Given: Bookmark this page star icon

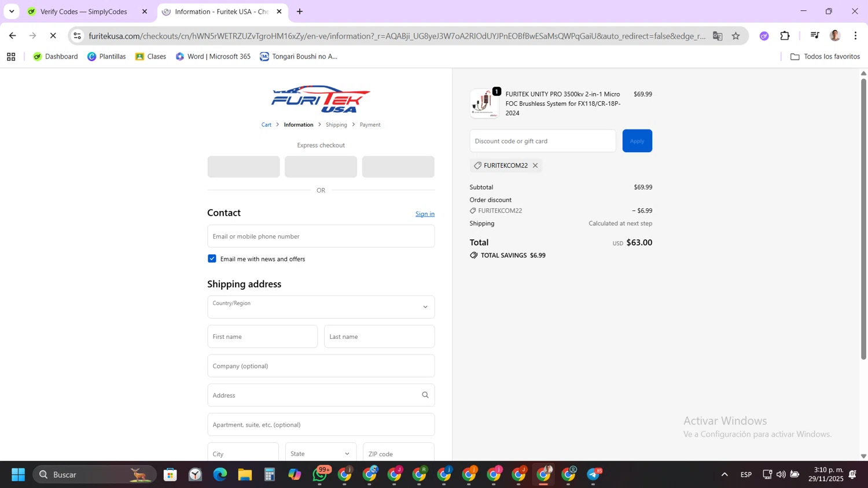Looking at the screenshot, I should pos(735,36).
